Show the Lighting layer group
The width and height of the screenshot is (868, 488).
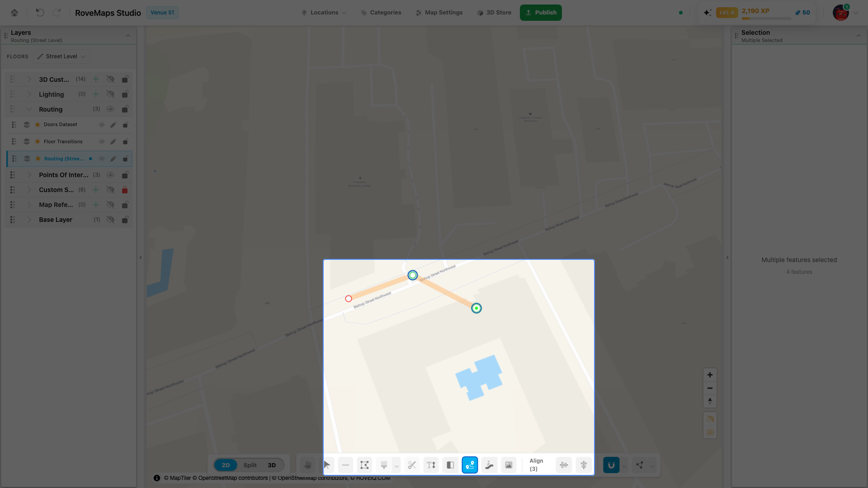(110, 94)
